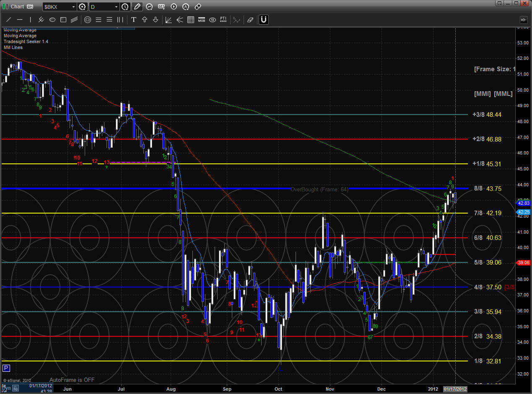The height and width of the screenshot is (394, 532).
Task: Toggle the magnet snap mode
Action: [264, 20]
